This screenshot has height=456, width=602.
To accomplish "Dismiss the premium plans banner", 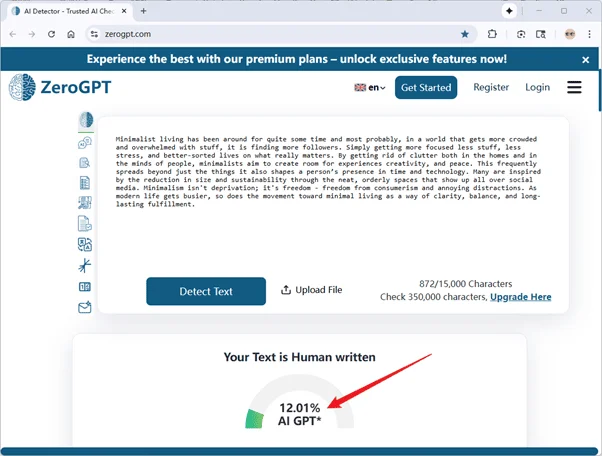I will (x=585, y=60).
